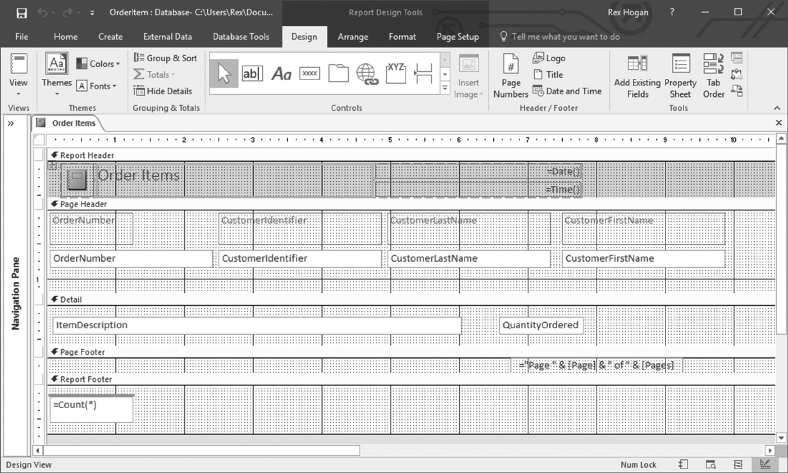Select the Page Footer section bar
Image resolution: width=788 pixels, height=473 pixels.
tap(412, 352)
